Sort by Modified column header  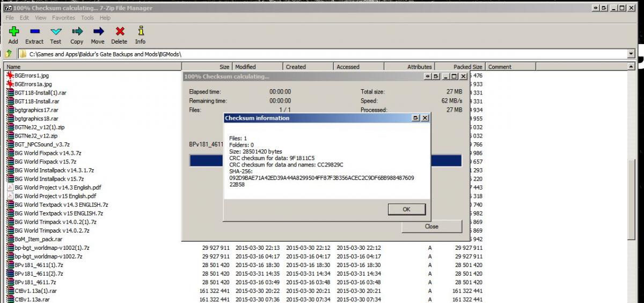[x=257, y=67]
